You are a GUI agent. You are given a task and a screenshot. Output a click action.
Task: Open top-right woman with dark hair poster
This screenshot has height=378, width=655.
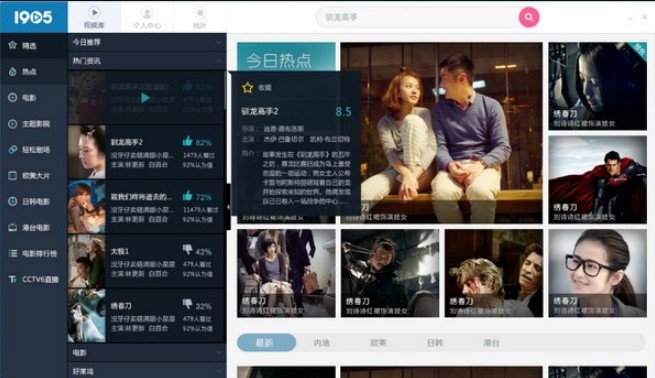click(597, 86)
